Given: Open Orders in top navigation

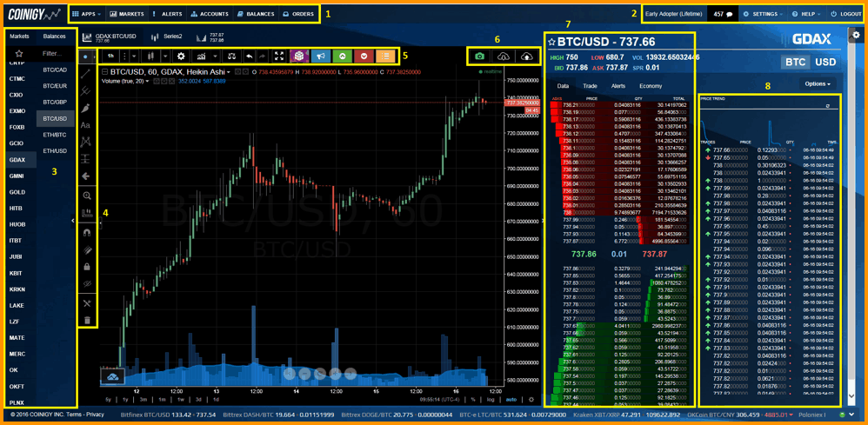Looking at the screenshot, I should [x=297, y=14].
